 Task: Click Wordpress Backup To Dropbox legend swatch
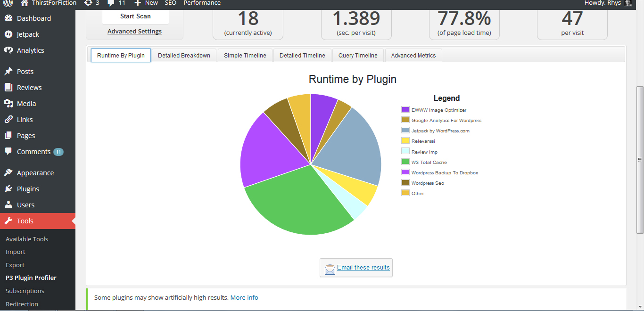coord(405,172)
